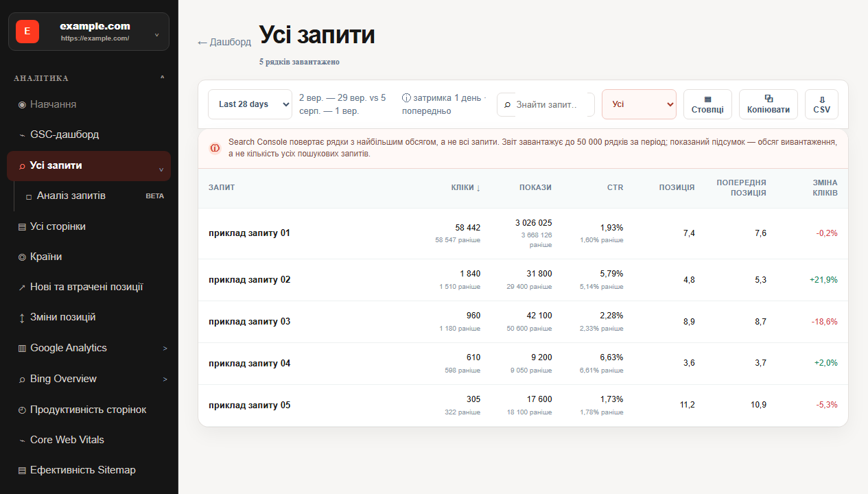Open the Last 28 days date range dropdown

[250, 104]
